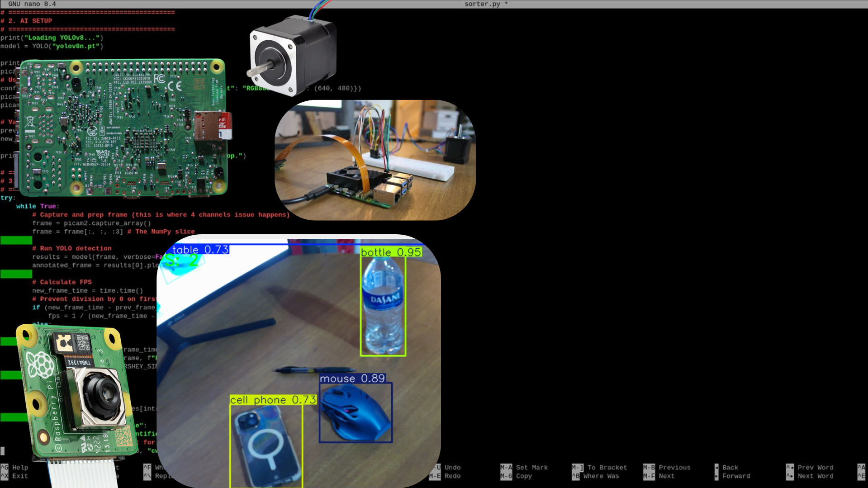868x488 pixels.
Task: Place cursor on 'while True:' line
Action: pos(38,206)
